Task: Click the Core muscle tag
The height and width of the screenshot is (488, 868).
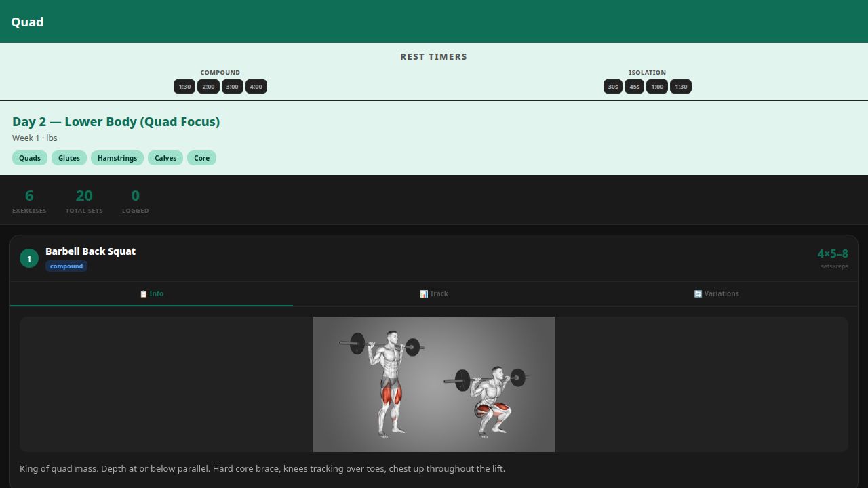Action: click(x=201, y=158)
